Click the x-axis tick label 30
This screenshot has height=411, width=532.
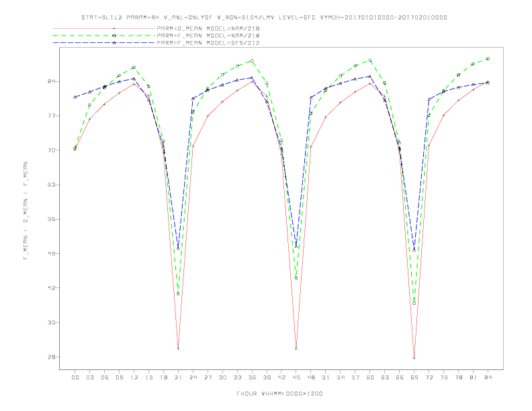pos(222,377)
